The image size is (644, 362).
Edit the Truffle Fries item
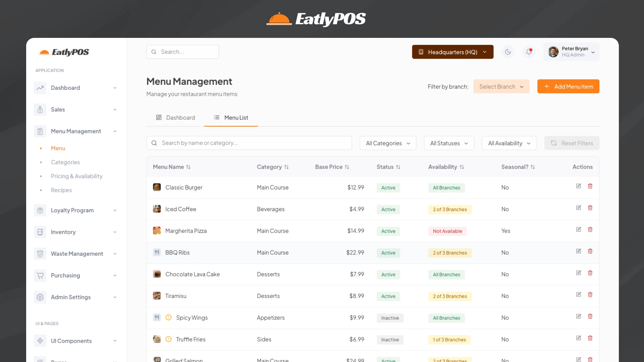point(579,338)
